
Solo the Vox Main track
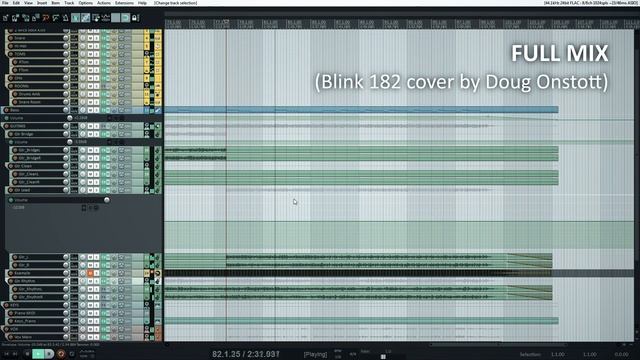[x=96, y=337]
